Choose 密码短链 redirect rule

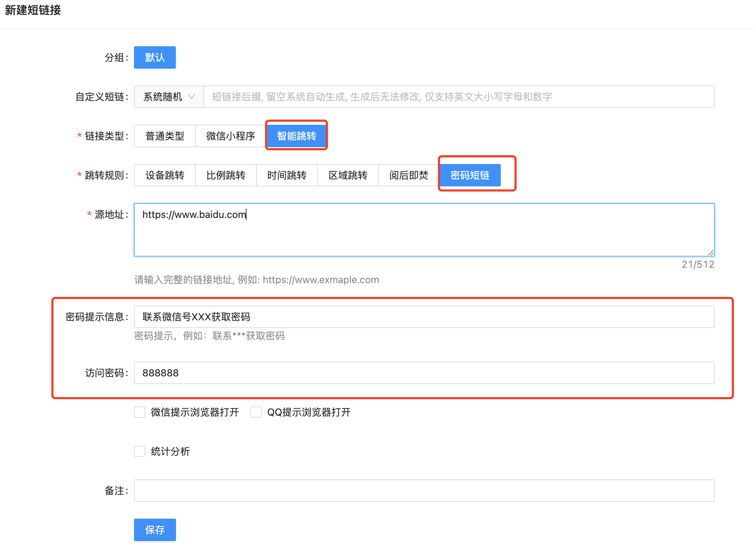click(x=470, y=175)
